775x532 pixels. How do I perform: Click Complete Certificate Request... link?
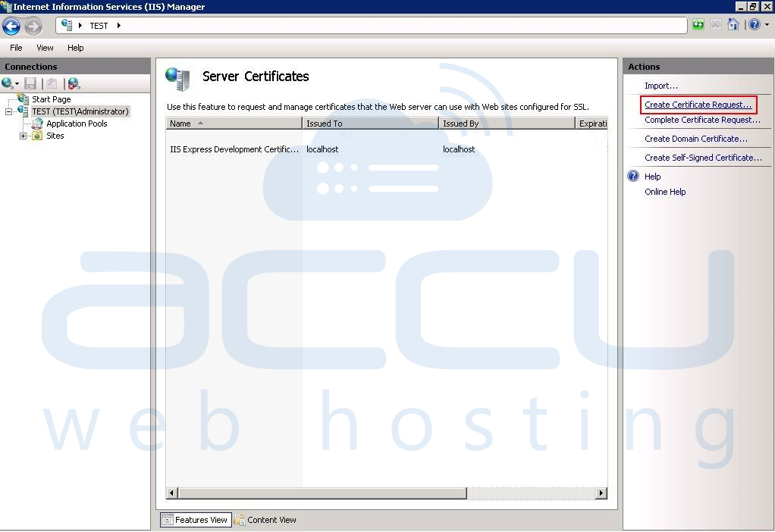pos(702,120)
